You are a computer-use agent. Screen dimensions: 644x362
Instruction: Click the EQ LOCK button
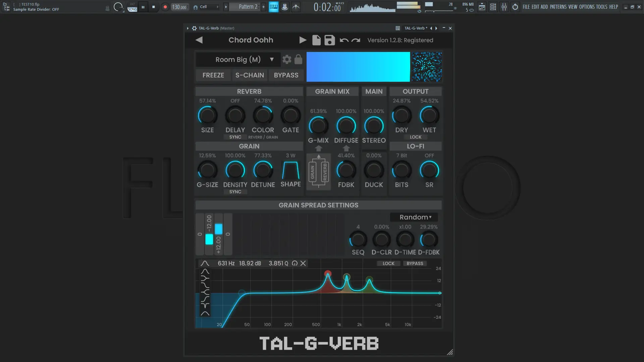point(388,263)
